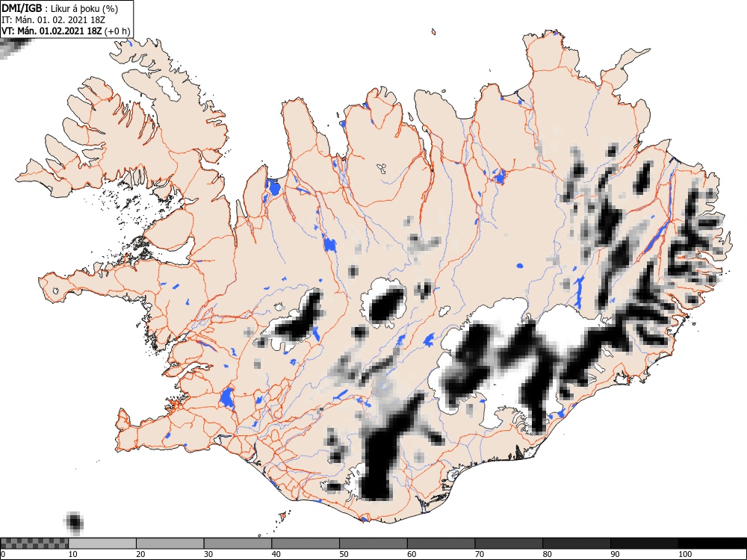Click the checkered 0–10% legend swatch
The image size is (747, 560).
click(35, 544)
